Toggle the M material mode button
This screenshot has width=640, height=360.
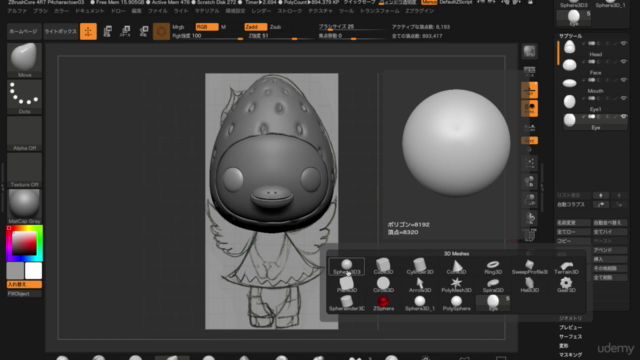(223, 27)
